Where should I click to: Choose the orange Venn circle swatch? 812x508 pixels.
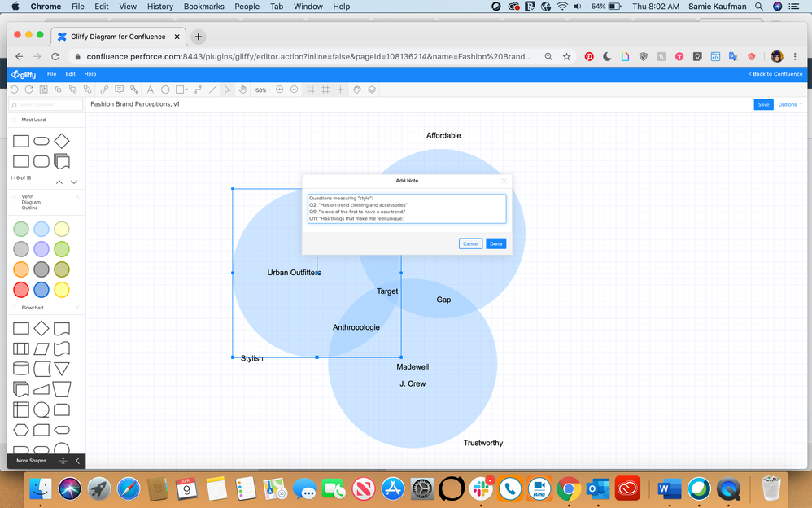click(20, 269)
